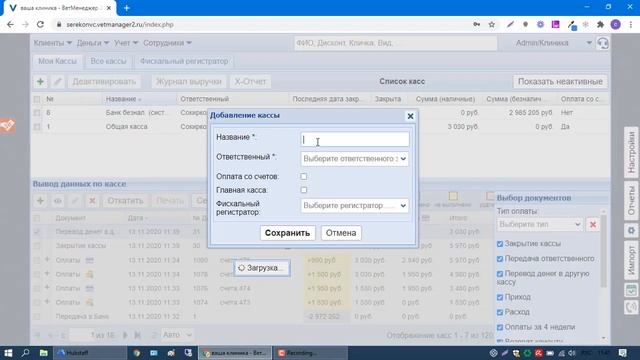This screenshot has width=640, height=360.
Task: Click the saved passwords key icon
Action: pos(477,24)
